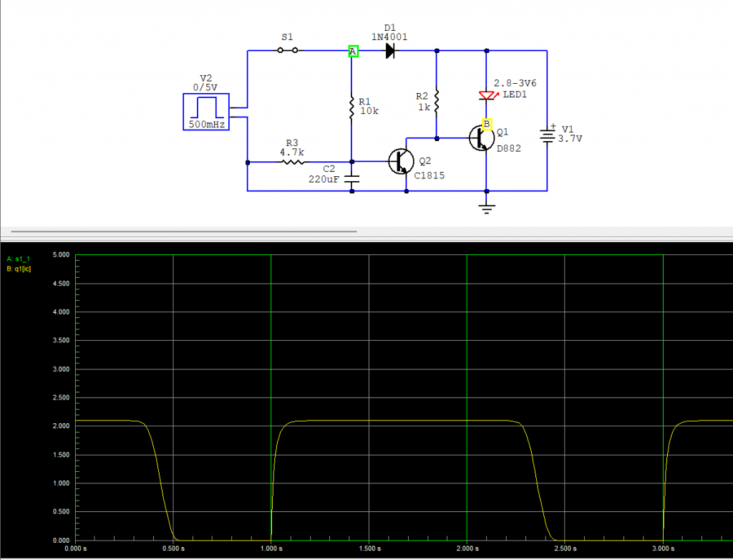Select the V1 battery symbol
The image size is (733, 560).
[x=548, y=135]
